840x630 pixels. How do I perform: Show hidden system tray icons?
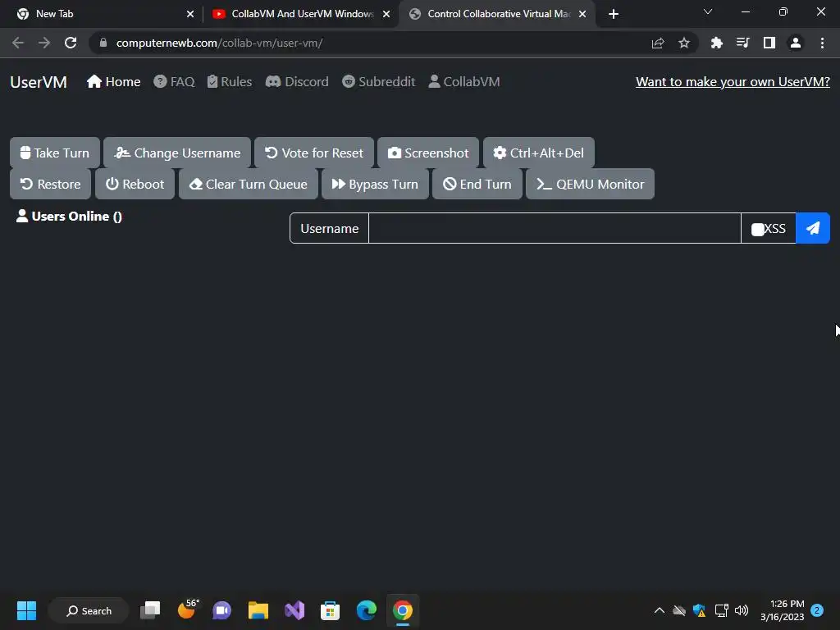[x=660, y=610]
